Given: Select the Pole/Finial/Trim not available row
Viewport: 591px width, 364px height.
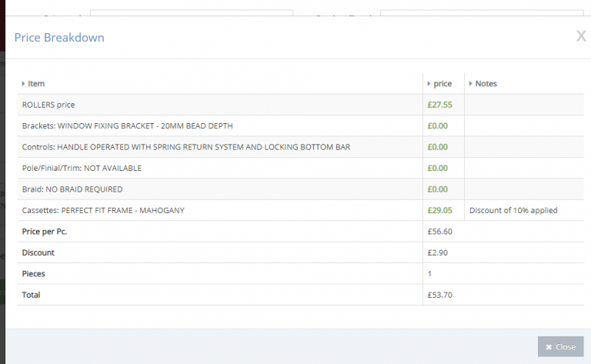Looking at the screenshot, I should [x=82, y=168].
